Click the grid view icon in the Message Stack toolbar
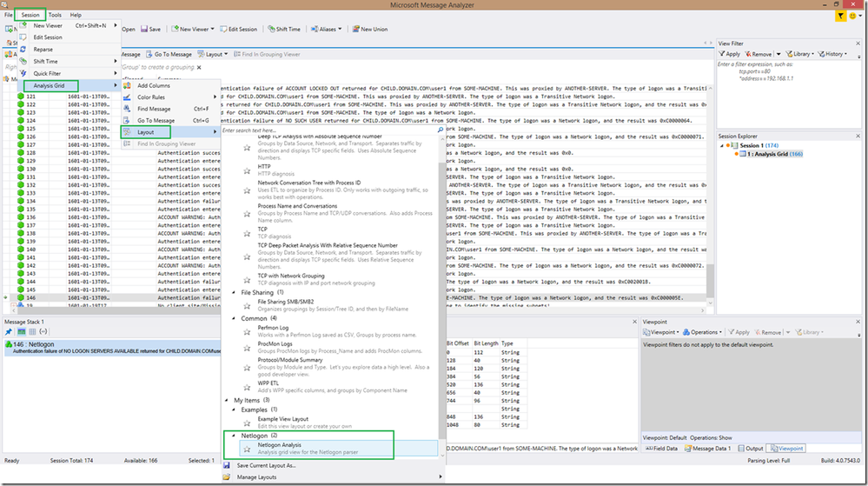Viewport: 868px width, 486px height. pos(32,332)
